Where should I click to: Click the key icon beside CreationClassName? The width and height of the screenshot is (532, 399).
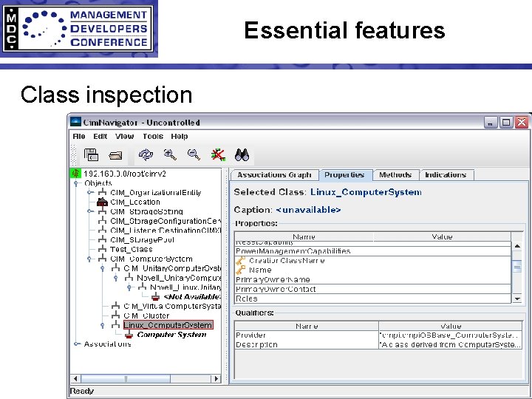(x=241, y=261)
